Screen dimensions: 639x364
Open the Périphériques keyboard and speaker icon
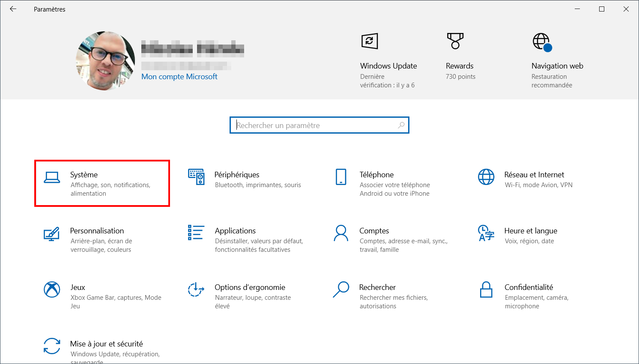[196, 177]
